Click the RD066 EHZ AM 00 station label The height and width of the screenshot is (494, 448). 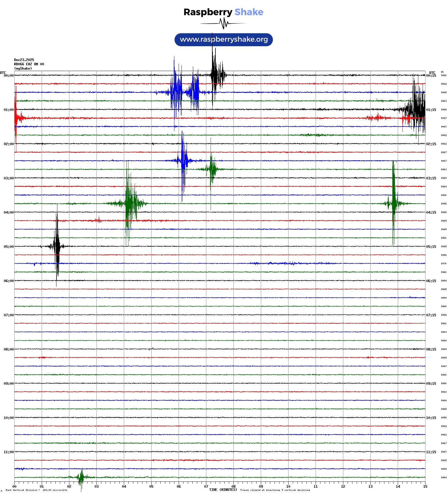(29, 64)
